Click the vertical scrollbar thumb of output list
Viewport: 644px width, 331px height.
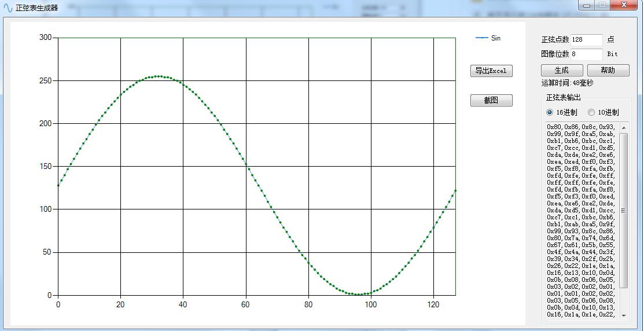624,210
